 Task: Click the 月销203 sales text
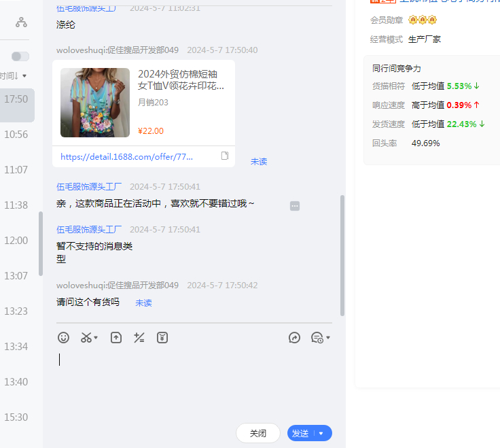click(x=153, y=103)
